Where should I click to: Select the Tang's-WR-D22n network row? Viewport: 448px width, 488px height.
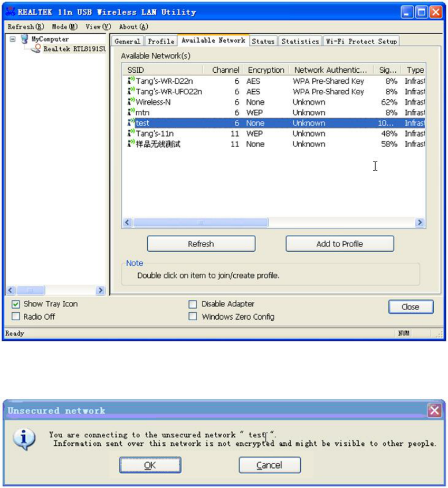(274, 81)
